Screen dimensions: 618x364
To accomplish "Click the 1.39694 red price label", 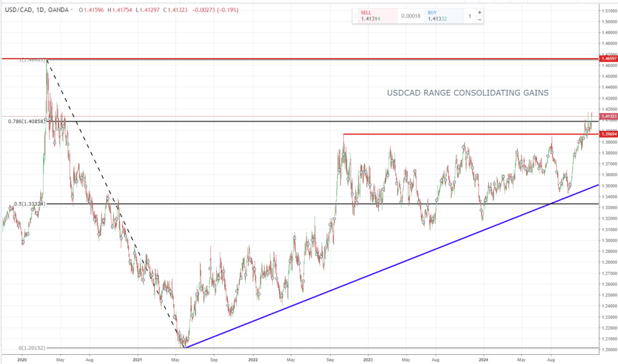I will click(x=608, y=134).
